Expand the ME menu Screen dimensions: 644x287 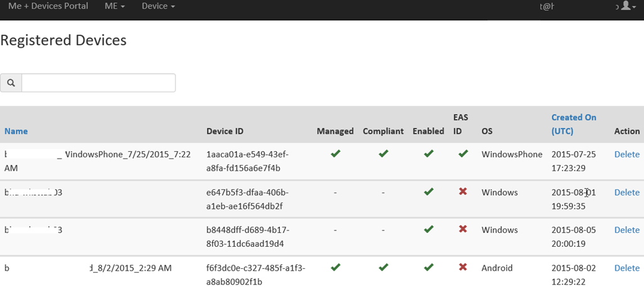pos(114,6)
